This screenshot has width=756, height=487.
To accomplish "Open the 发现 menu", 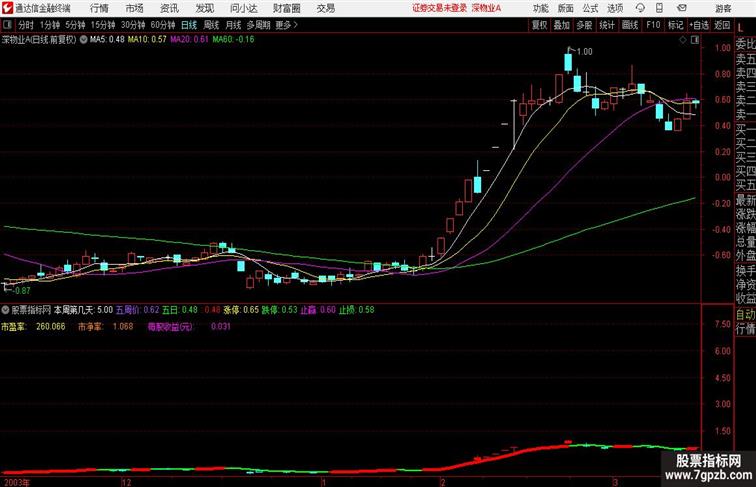I will tap(204, 8).
